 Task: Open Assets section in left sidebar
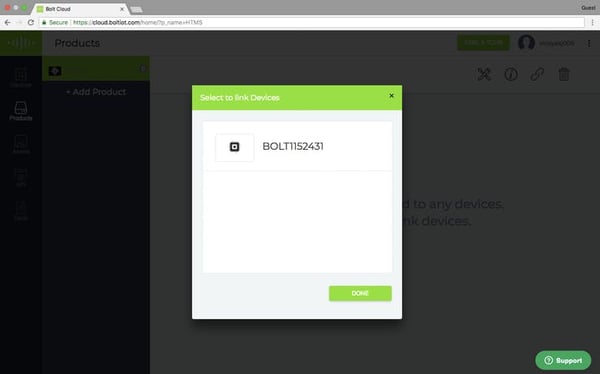coord(21,144)
